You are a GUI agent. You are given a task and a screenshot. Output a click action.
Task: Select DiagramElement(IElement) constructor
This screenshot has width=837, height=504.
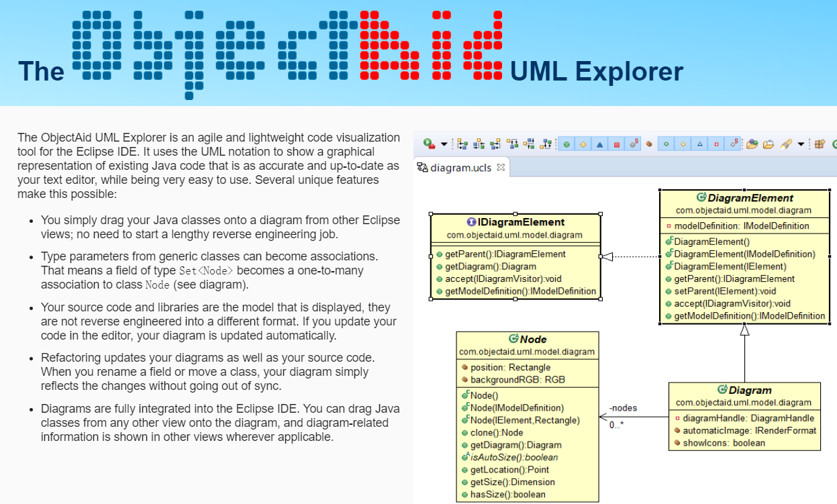click(730, 266)
